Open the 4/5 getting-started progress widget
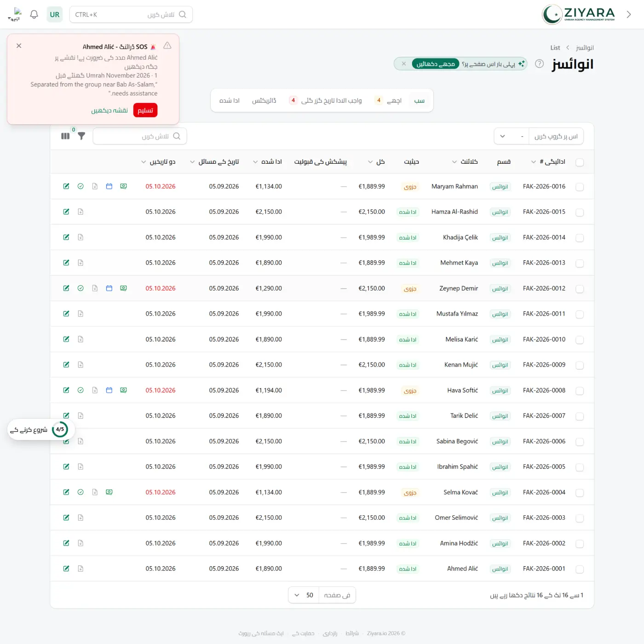The image size is (644, 644). (41, 430)
